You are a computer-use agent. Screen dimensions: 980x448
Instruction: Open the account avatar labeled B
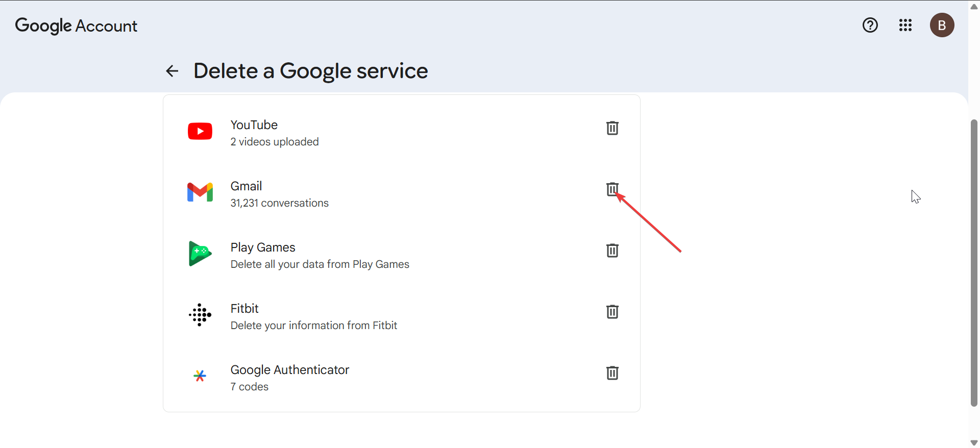coord(942,25)
